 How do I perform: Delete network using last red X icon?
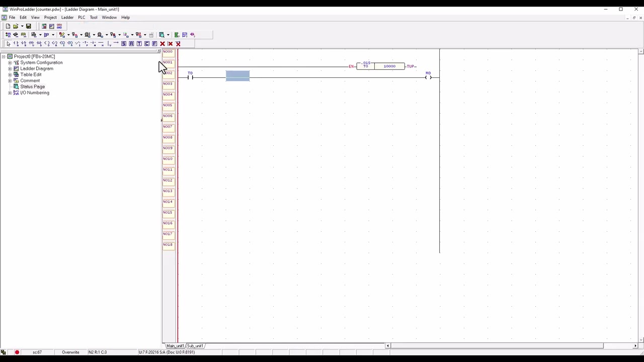tap(178, 44)
